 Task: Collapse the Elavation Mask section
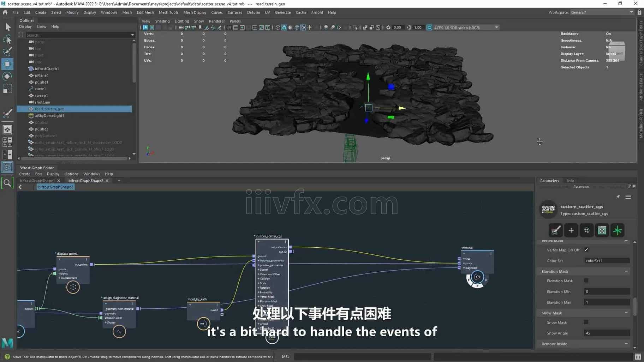(626, 271)
